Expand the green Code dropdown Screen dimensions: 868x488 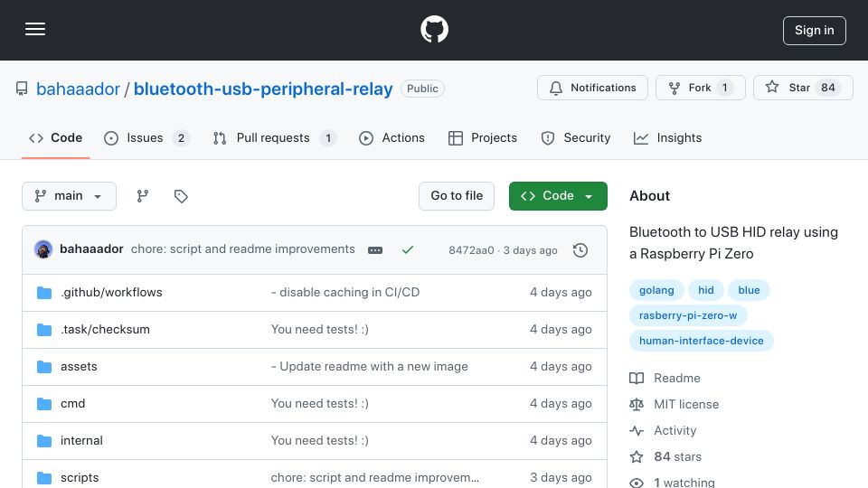click(558, 196)
